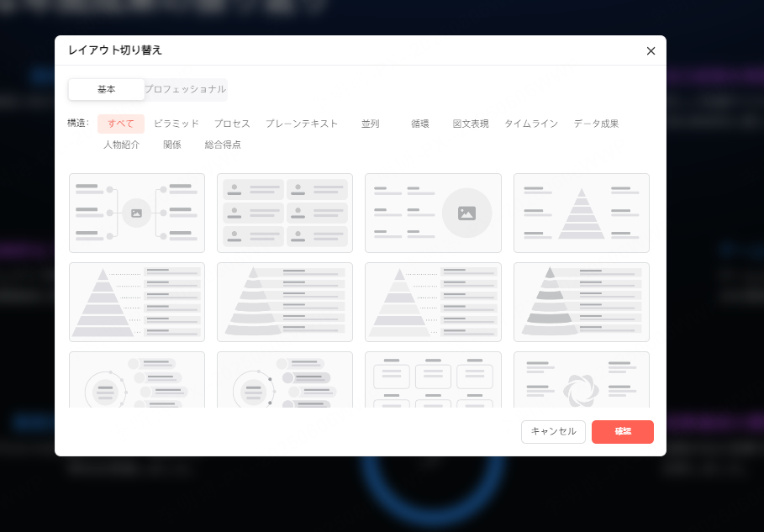
Task: Pick layout with large circular image placeholder
Action: pos(432,213)
